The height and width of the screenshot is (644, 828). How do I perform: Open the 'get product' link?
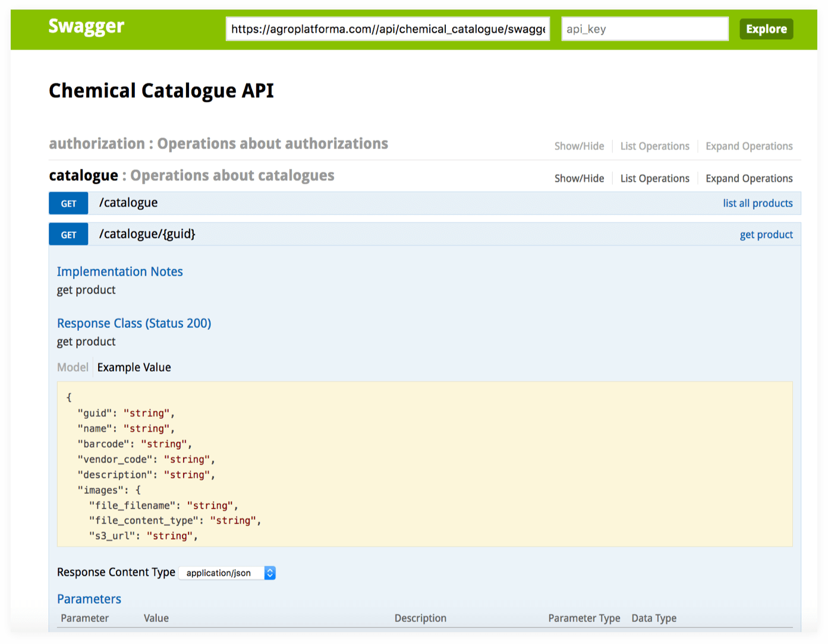[766, 235]
